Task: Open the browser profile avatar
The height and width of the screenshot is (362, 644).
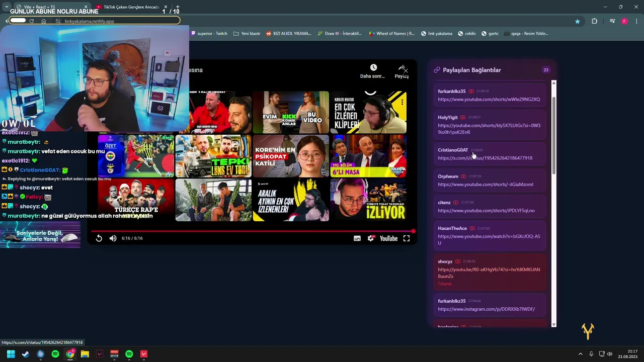Action: [x=624, y=21]
